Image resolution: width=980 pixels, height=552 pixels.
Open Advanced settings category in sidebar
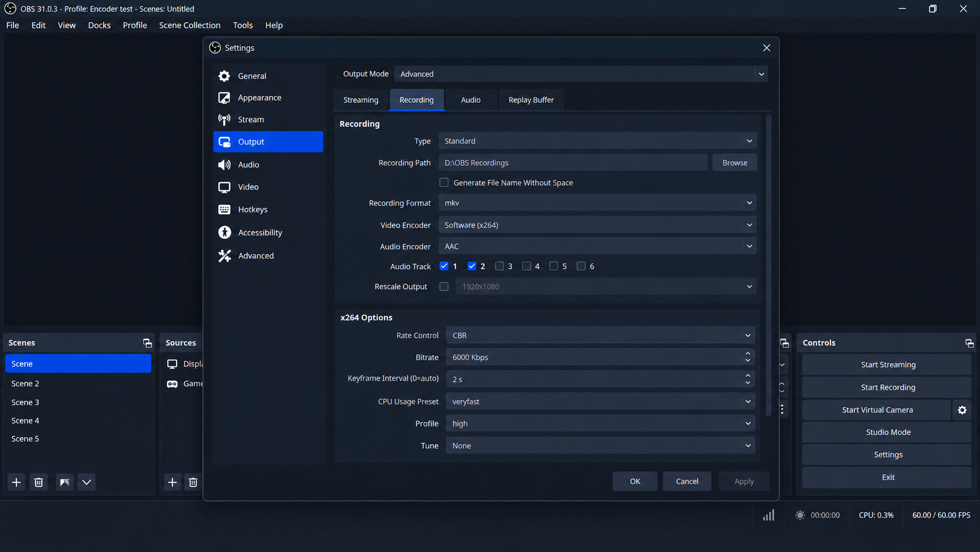tap(268, 256)
